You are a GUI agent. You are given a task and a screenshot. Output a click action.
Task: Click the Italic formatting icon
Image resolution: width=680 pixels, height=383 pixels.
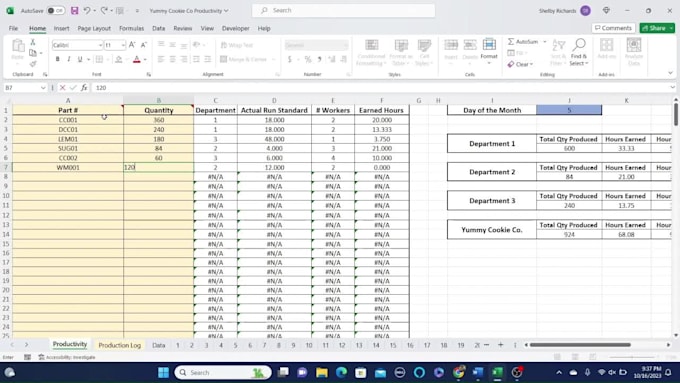point(69,59)
